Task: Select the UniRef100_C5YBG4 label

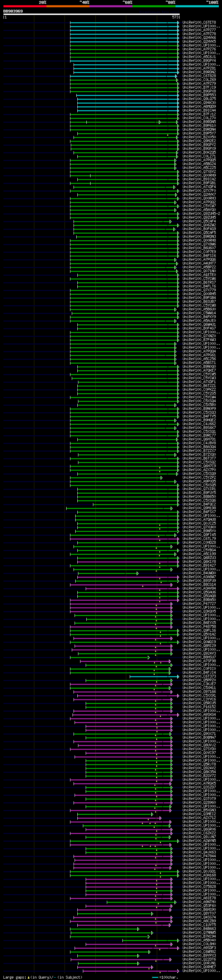Action: [x=199, y=550]
